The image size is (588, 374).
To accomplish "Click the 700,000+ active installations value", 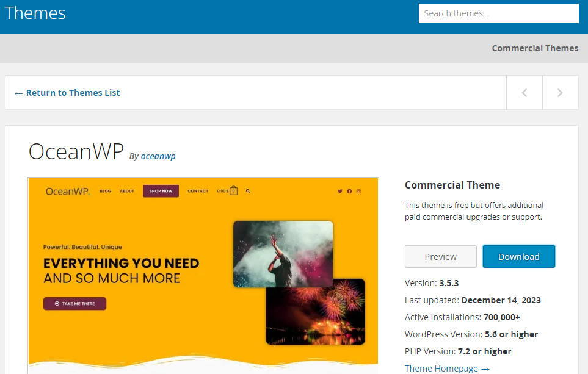I will coord(502,317).
